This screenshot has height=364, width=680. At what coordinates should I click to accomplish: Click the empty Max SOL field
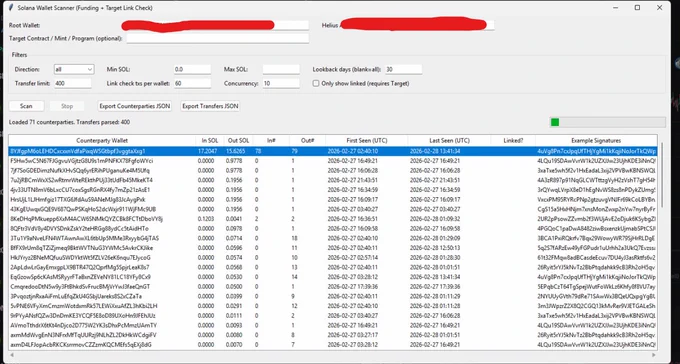281,69
